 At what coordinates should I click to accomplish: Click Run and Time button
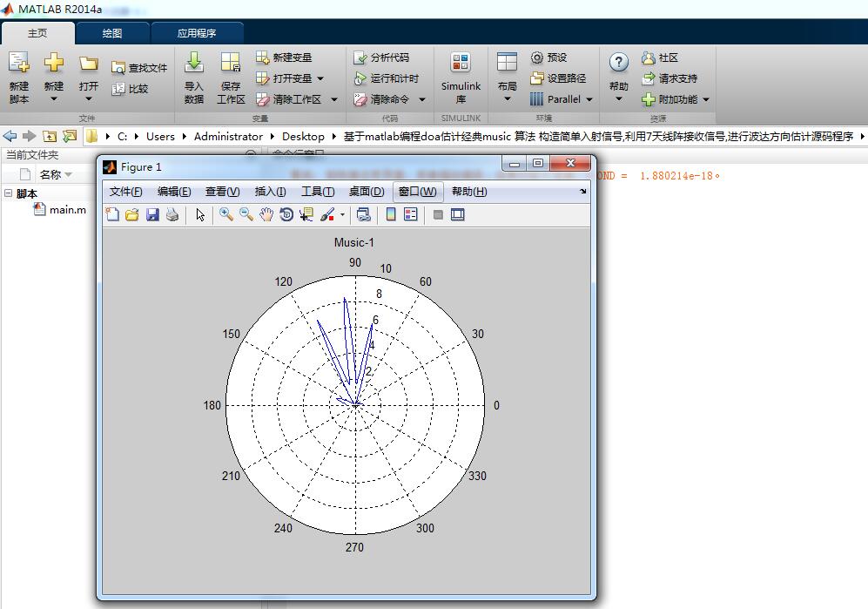(x=387, y=78)
